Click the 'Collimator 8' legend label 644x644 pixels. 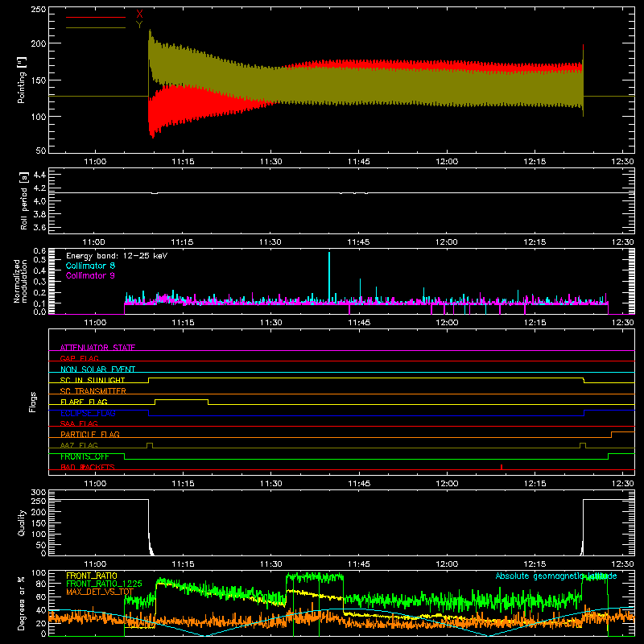(90, 266)
